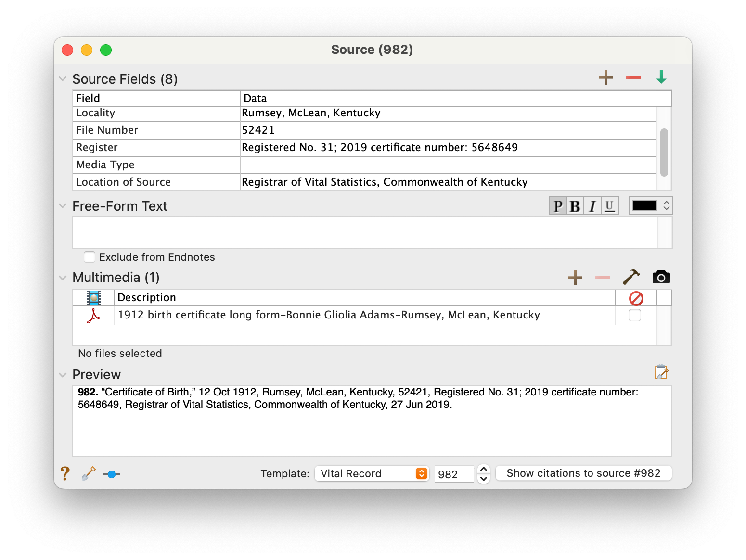The height and width of the screenshot is (560, 746).
Task: Click the empty Media Type data cell
Action: click(x=448, y=165)
